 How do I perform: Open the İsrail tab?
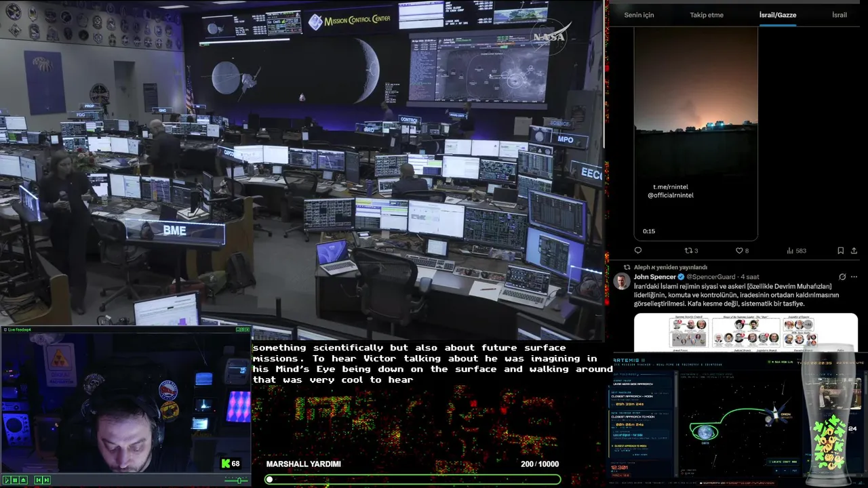pos(840,15)
